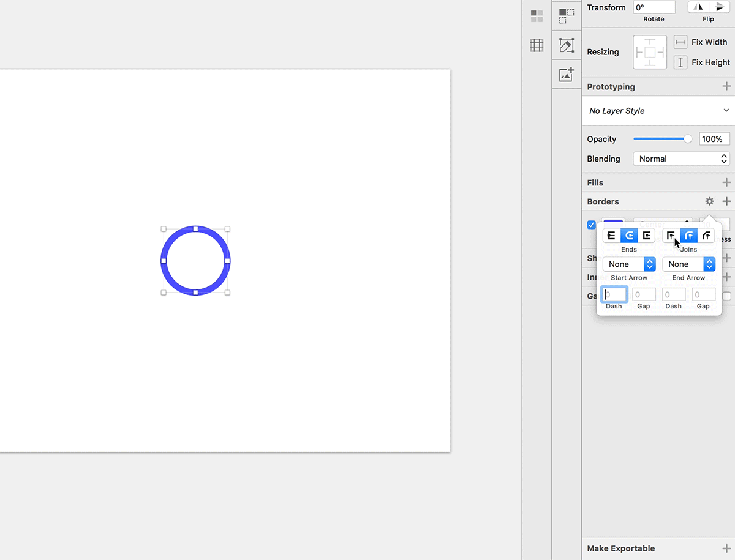Add a new border with Borders plus

[726, 201]
